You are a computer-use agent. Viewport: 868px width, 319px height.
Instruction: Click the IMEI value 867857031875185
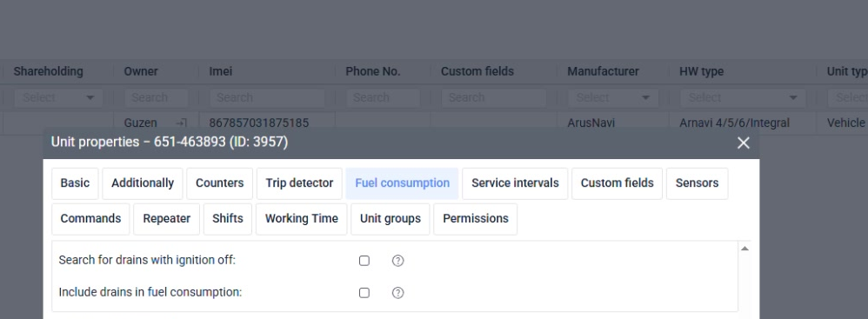[x=258, y=123]
